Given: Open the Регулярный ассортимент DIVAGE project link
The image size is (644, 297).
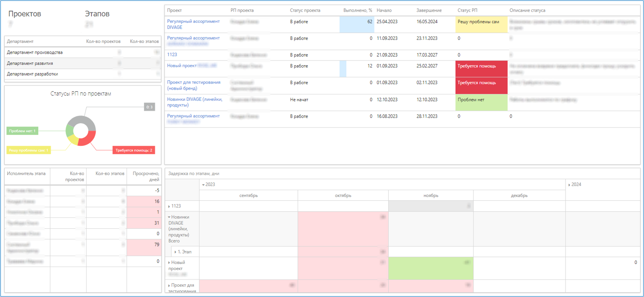Looking at the screenshot, I should coord(193,24).
